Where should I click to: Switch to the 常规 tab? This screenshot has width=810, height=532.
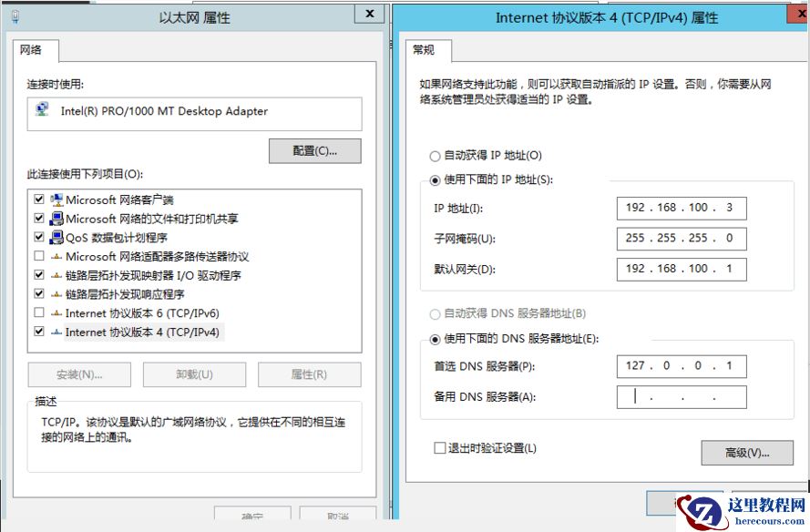click(428, 50)
